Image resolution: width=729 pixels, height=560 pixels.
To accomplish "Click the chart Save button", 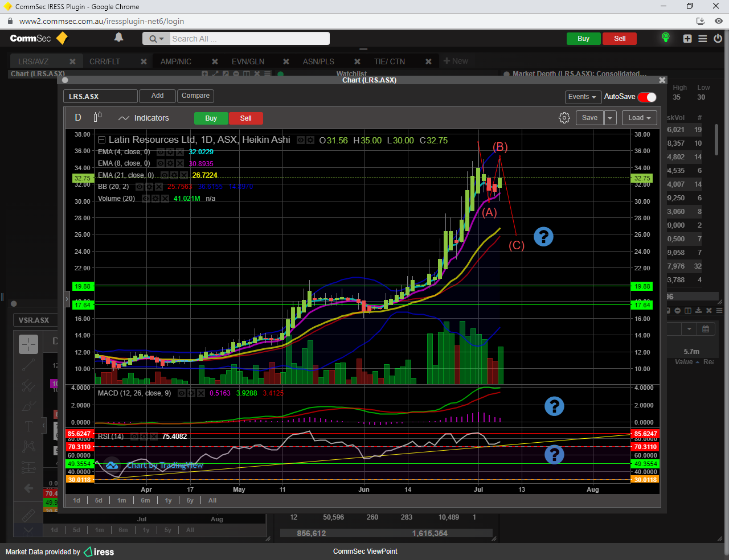I will (589, 118).
